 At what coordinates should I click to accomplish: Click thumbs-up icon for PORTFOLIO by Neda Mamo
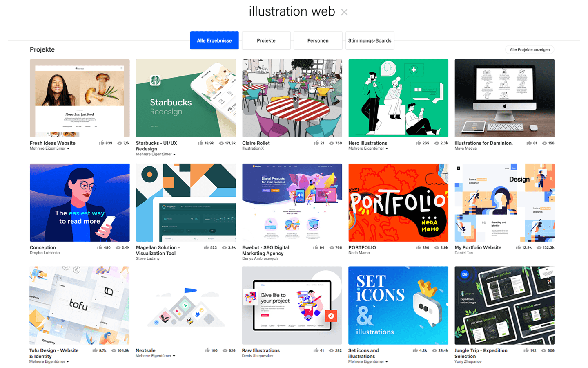pos(418,247)
